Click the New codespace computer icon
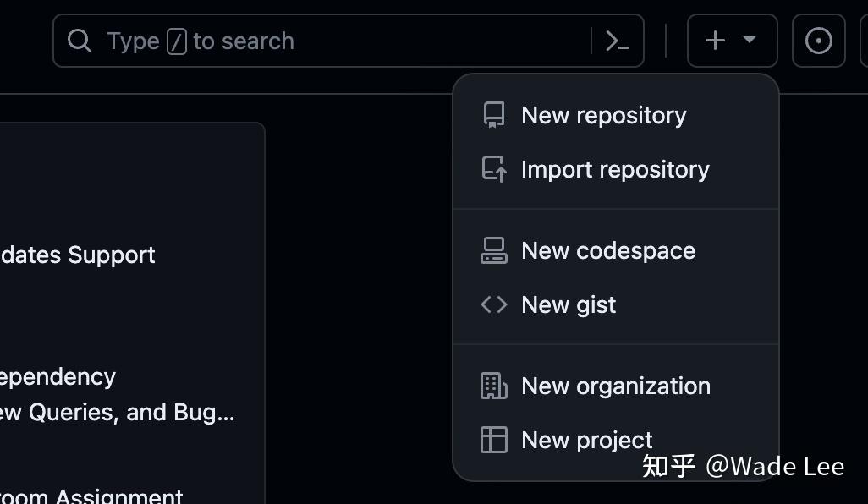Screen dimensions: 868x504 coord(493,250)
